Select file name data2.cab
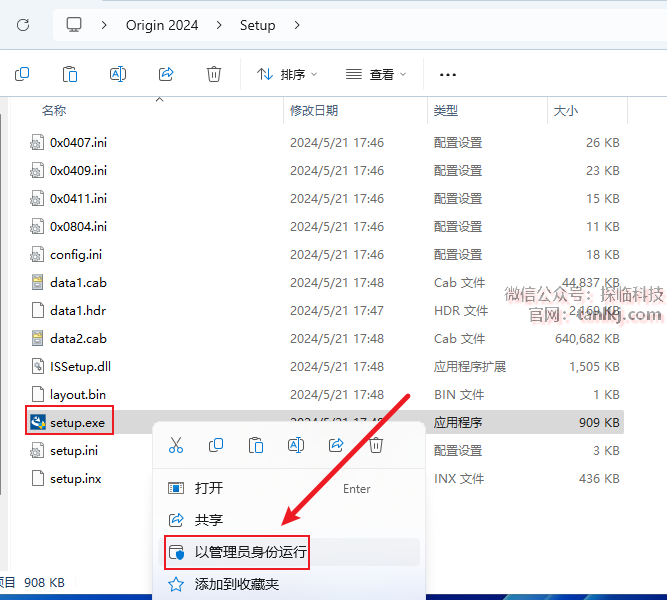 coord(78,338)
